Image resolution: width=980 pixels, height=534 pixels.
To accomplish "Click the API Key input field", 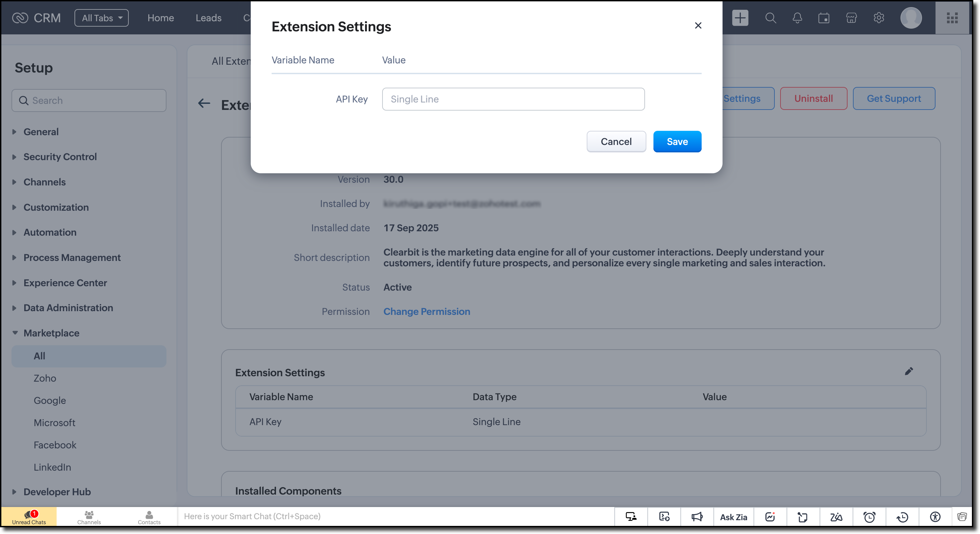I will [513, 99].
